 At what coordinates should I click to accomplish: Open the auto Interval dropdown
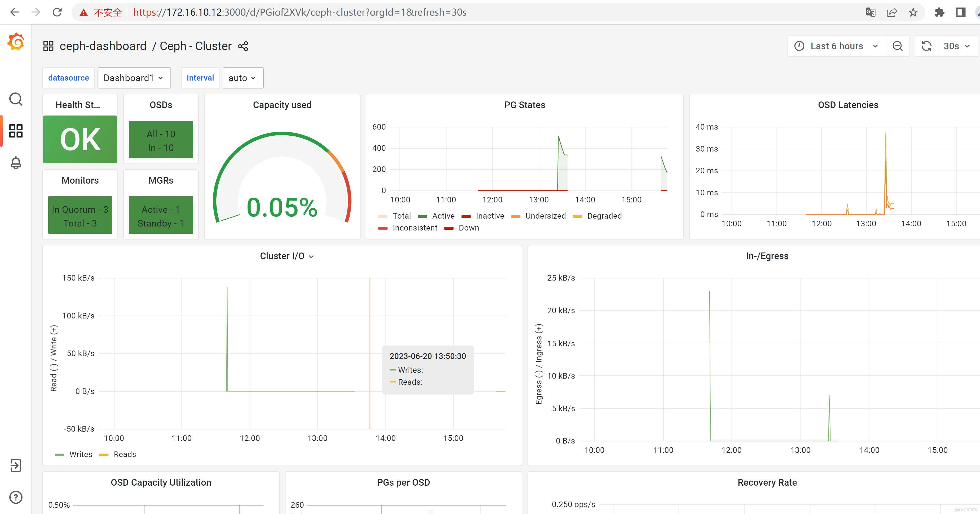[x=243, y=78]
